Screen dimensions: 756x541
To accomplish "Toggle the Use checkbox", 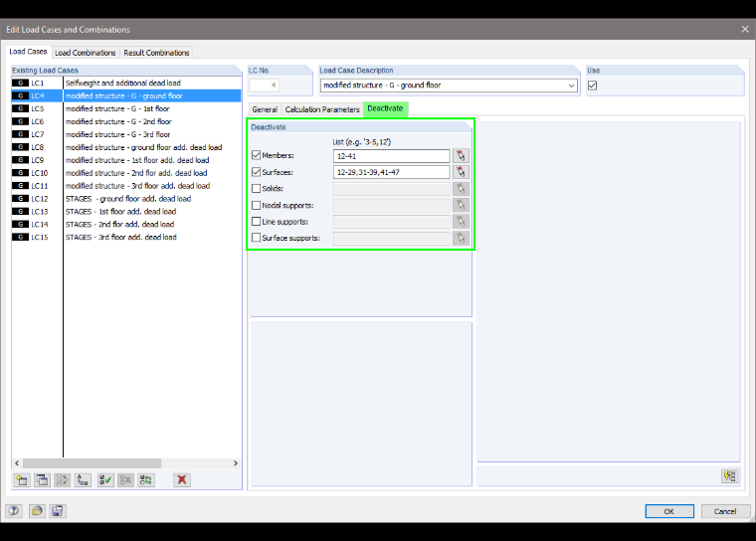I will tap(592, 86).
